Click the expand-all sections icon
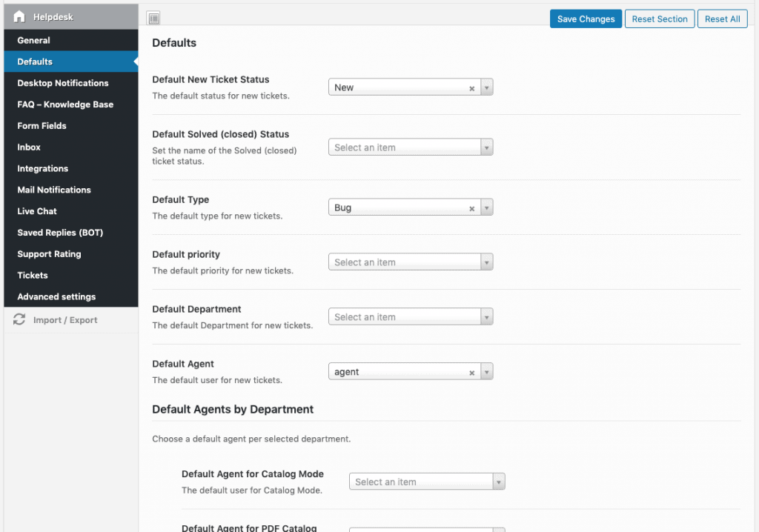This screenshot has height=532, width=759. click(x=153, y=19)
